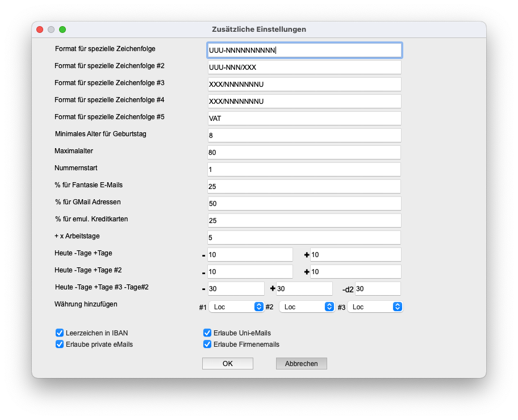This screenshot has height=420, width=518.
Task: Uncheck Erlaube private eMails
Action: pyautogui.click(x=60, y=344)
